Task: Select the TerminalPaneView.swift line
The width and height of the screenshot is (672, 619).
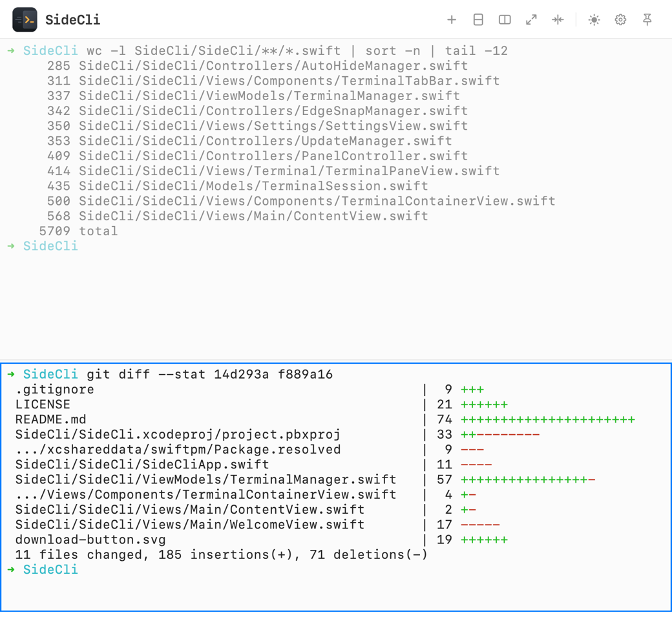Action: (x=273, y=171)
